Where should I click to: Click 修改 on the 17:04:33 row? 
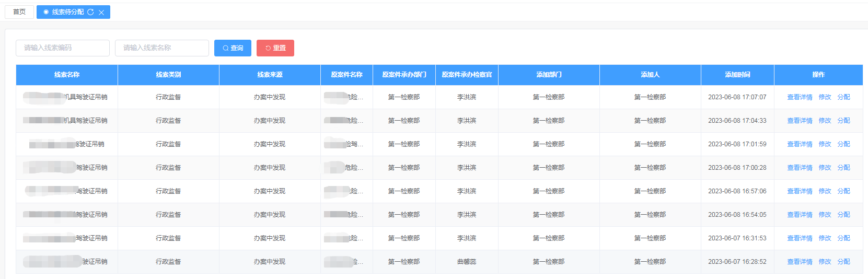(825, 121)
